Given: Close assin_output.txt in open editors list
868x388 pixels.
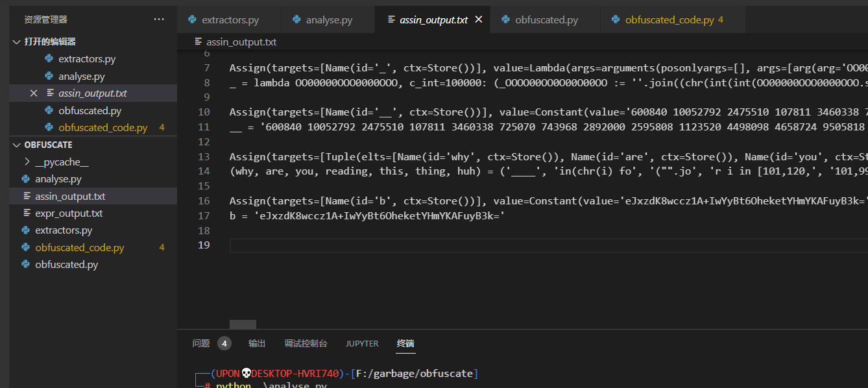Looking at the screenshot, I should click(x=34, y=93).
